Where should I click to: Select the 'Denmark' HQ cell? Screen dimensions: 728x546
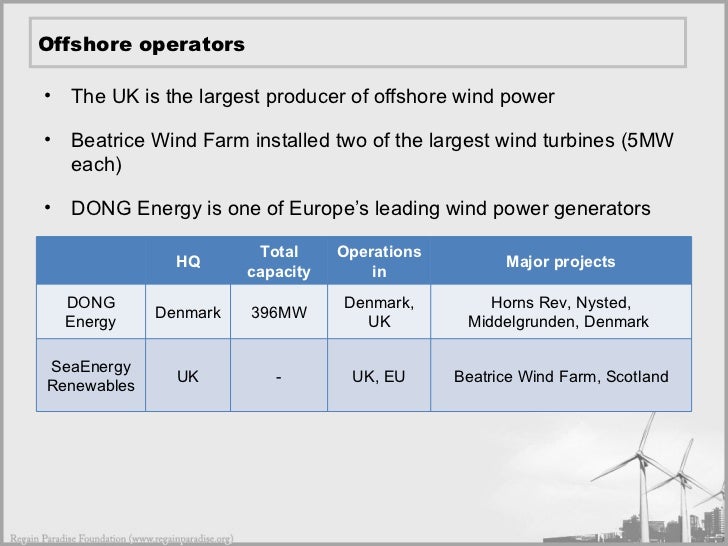188,312
